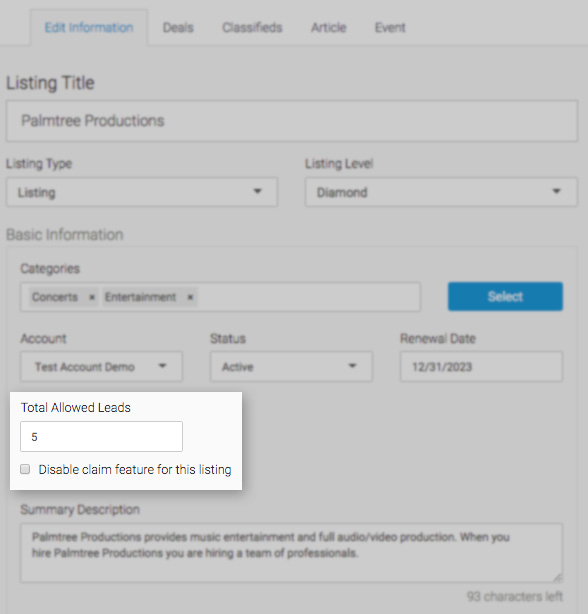Switch to the Edit Information tab
Image resolution: width=588 pixels, height=614 pixels.
tap(89, 27)
